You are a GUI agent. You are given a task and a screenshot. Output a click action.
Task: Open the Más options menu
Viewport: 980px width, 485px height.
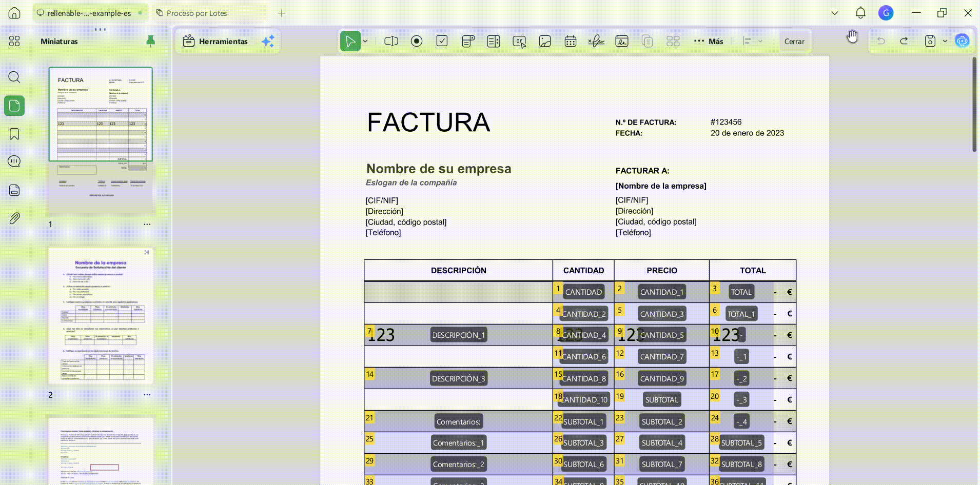coord(709,41)
